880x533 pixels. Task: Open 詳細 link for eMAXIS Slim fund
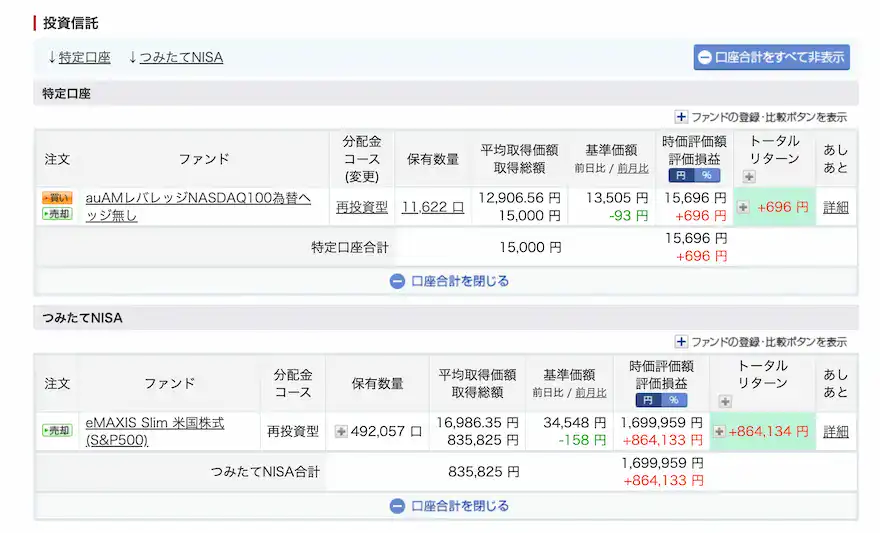[x=835, y=431]
